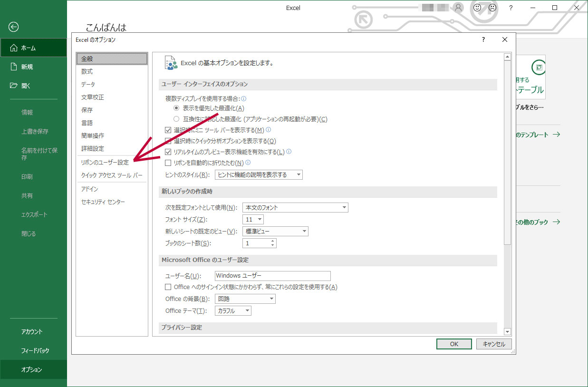
Task: Select the 文章校正 options category
Action: [x=112, y=97]
